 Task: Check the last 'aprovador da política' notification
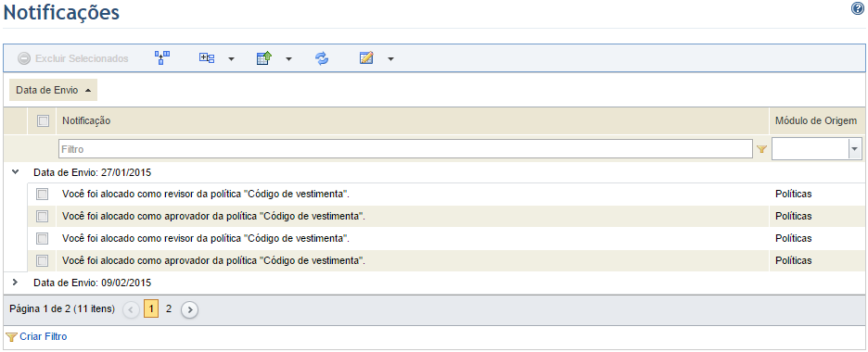tap(42, 260)
